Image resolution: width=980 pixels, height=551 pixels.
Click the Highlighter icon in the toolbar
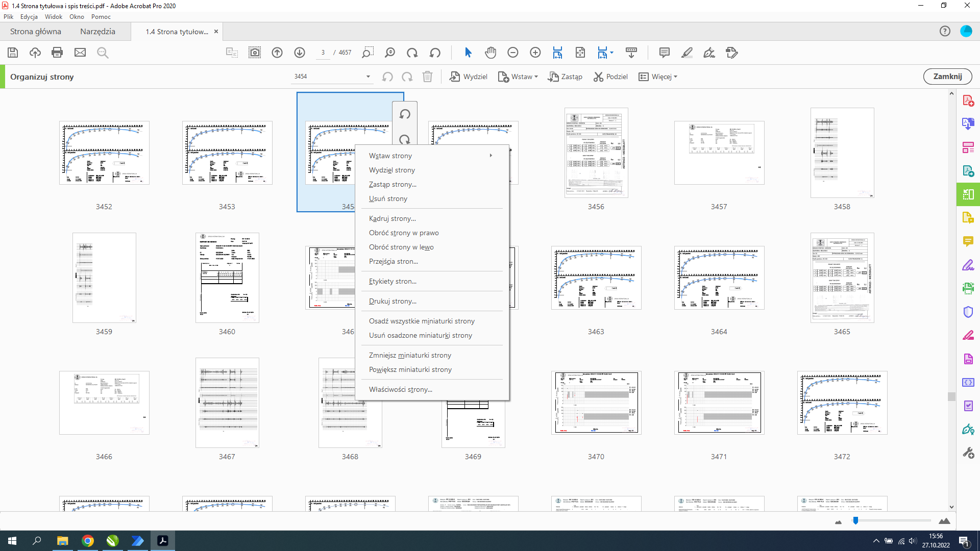click(x=687, y=53)
